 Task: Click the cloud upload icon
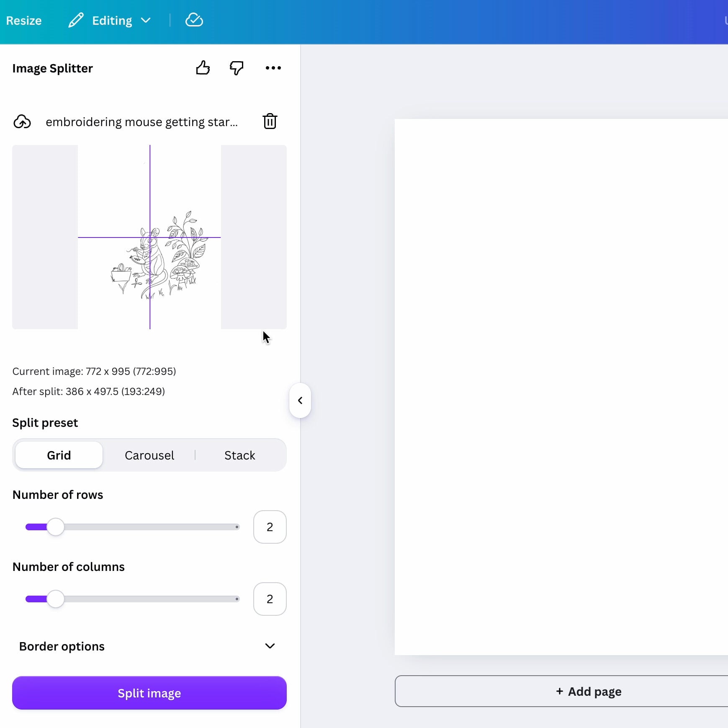click(x=22, y=121)
